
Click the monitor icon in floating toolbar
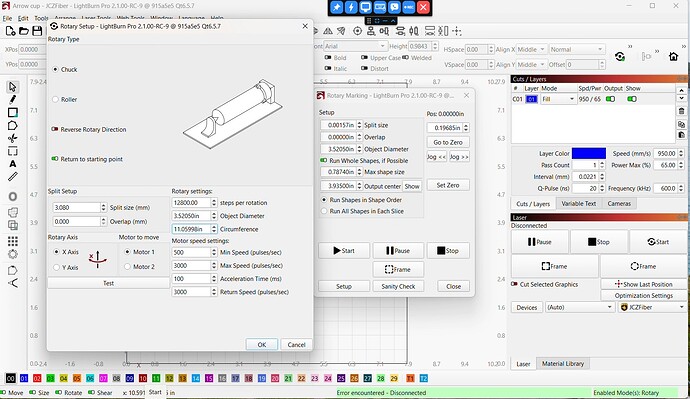365,7
